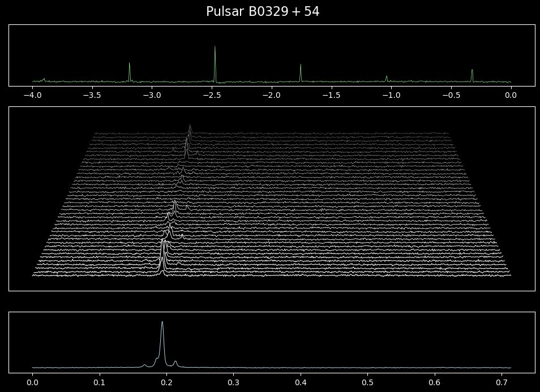Click the 0.5 tick label on bottom axis

368,382
